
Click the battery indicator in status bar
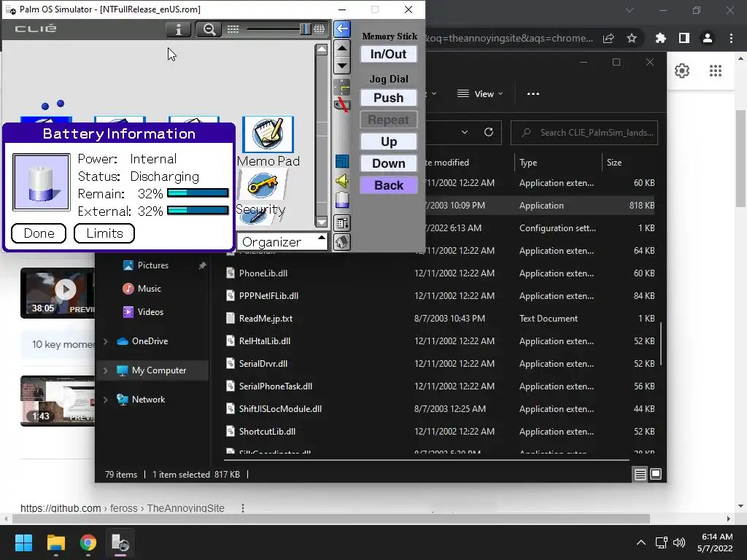(341, 200)
